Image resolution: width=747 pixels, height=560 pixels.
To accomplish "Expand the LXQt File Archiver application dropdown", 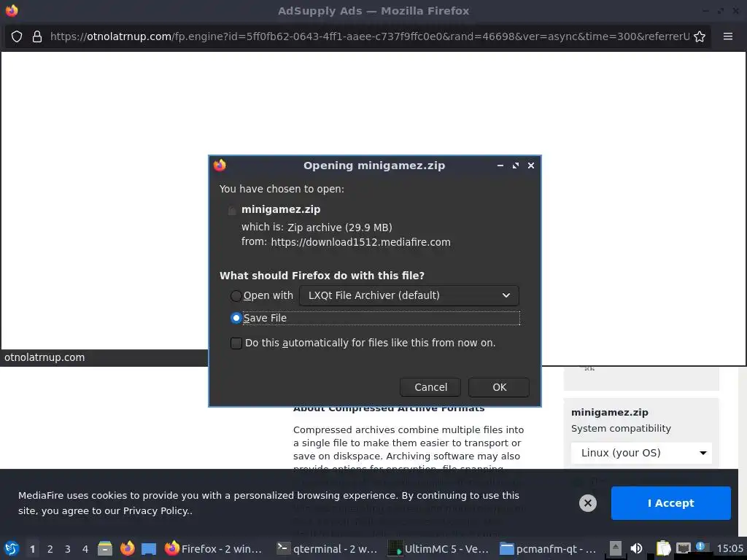I will tap(409, 296).
